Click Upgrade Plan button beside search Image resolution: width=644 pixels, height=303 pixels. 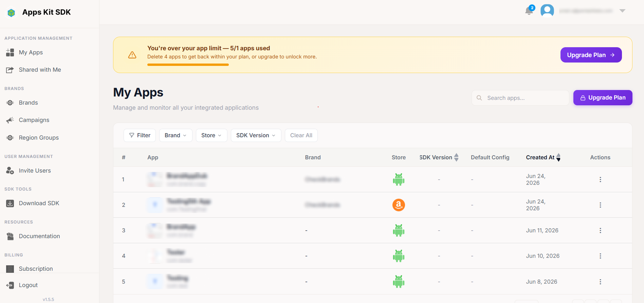coord(603,97)
